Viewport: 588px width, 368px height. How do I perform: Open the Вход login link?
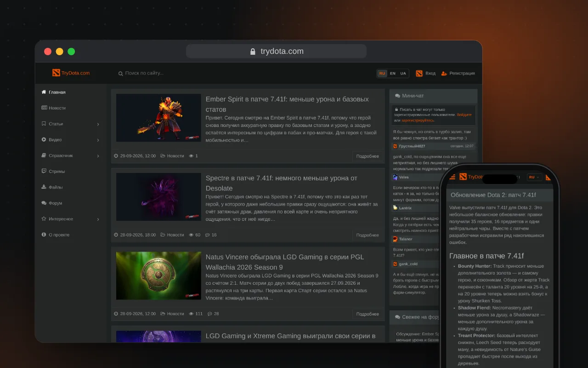tap(430, 73)
